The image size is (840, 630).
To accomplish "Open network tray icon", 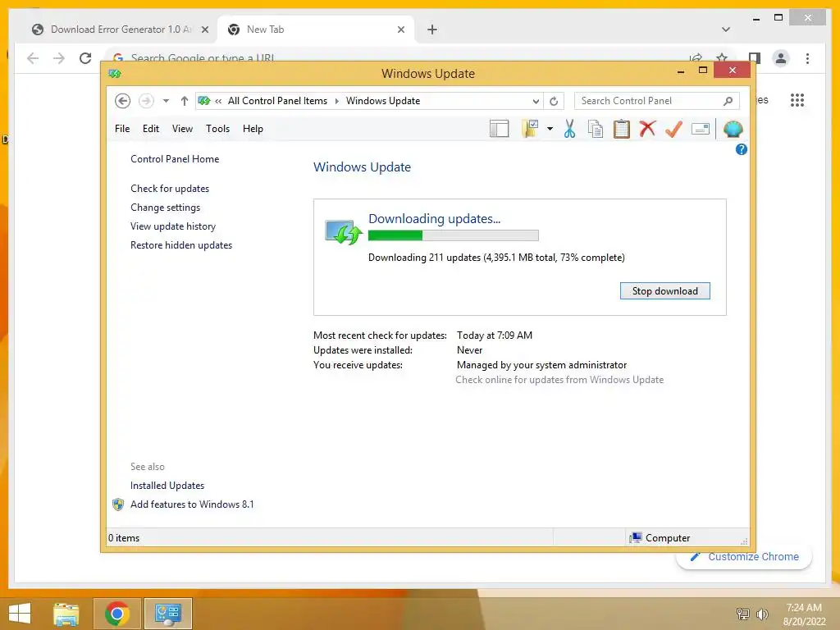I will (x=742, y=614).
